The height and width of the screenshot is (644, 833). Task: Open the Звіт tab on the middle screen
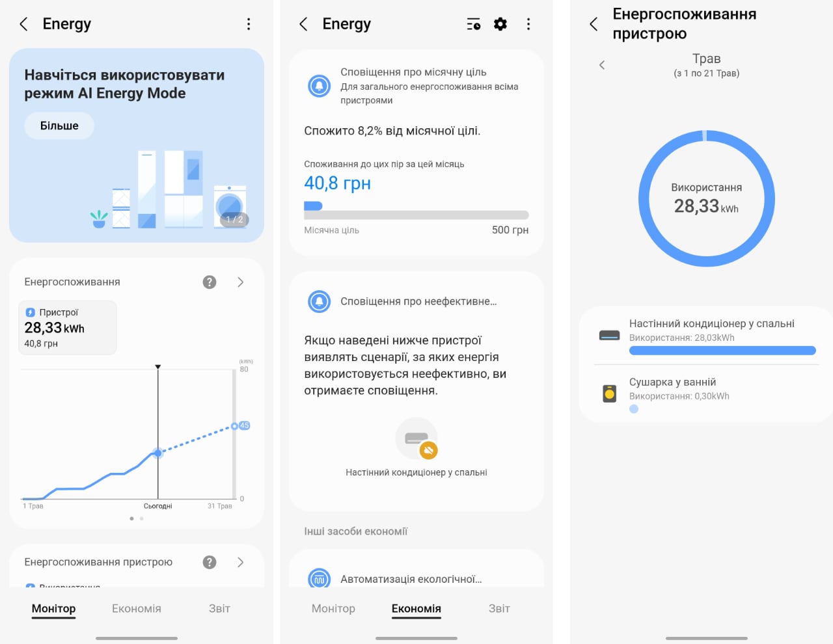[499, 608]
